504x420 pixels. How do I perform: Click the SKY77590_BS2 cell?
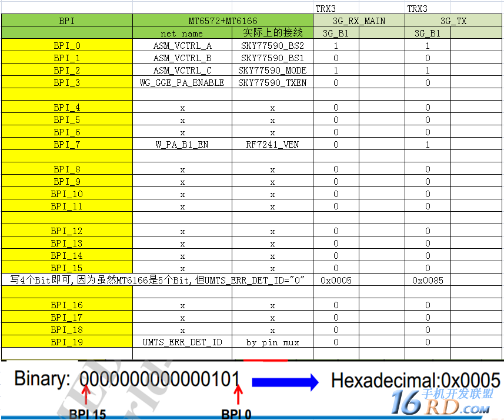(272, 45)
